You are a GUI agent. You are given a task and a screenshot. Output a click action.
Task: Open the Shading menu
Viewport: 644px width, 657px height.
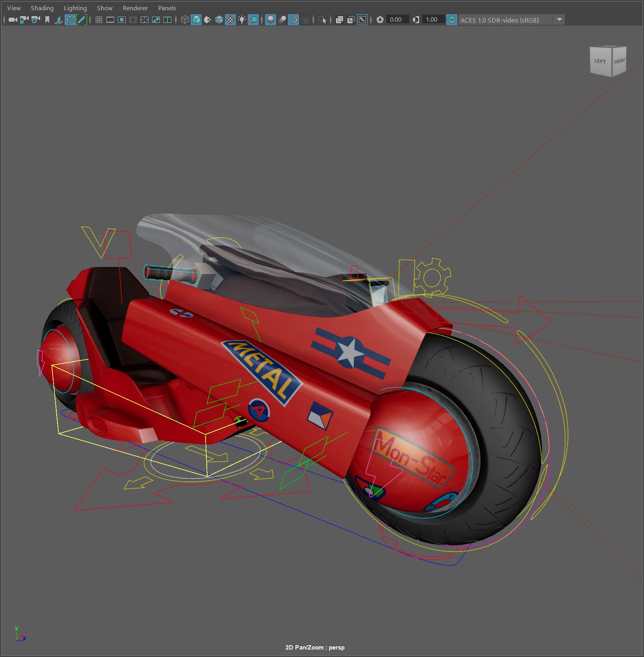pyautogui.click(x=42, y=8)
